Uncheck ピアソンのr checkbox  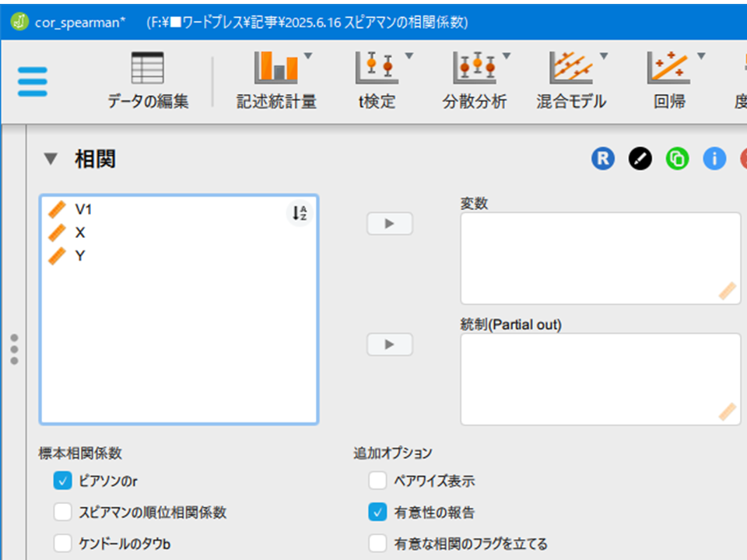coord(63,481)
